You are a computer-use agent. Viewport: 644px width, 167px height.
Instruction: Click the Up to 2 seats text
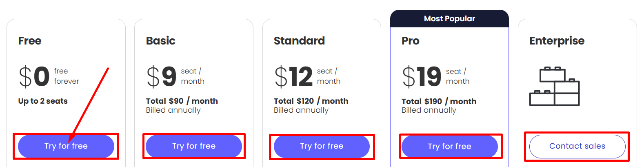point(43,101)
